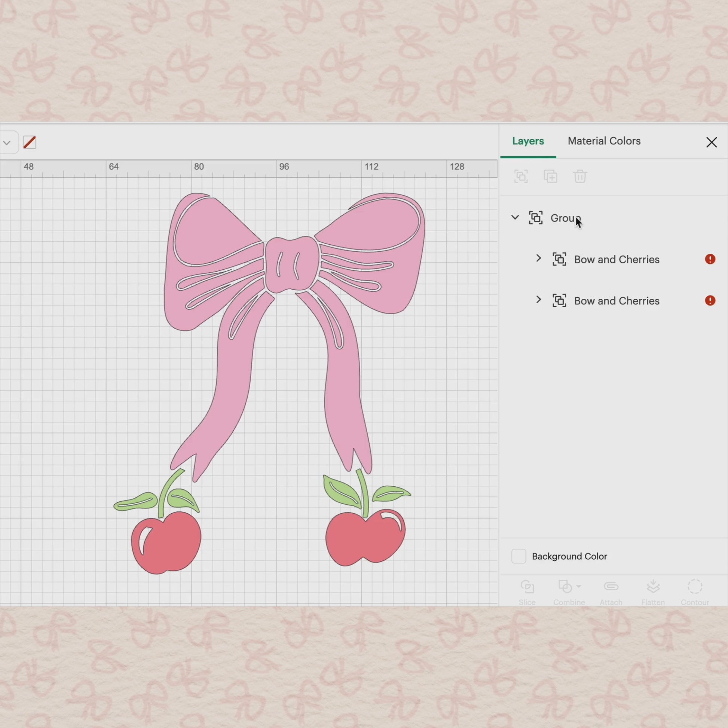This screenshot has height=728, width=728.
Task: Click the no-fill red slash swatch
Action: pyautogui.click(x=30, y=143)
